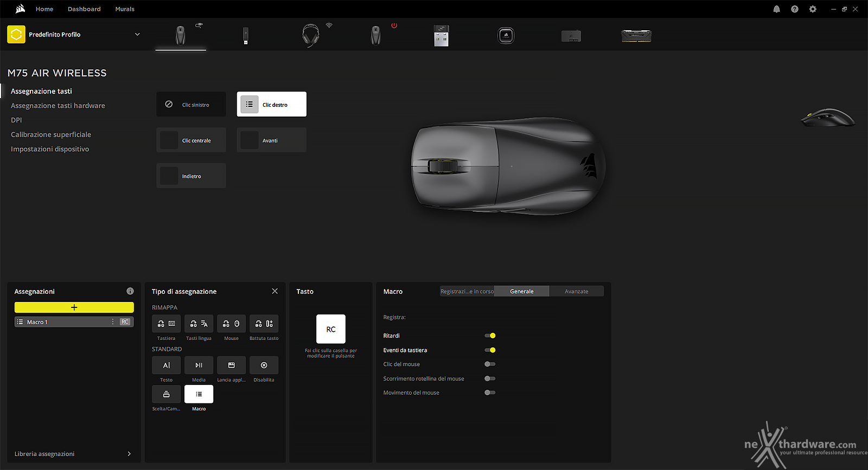Screen dimensions: 868x470
Task: Open help question mark icon
Action: click(x=795, y=9)
